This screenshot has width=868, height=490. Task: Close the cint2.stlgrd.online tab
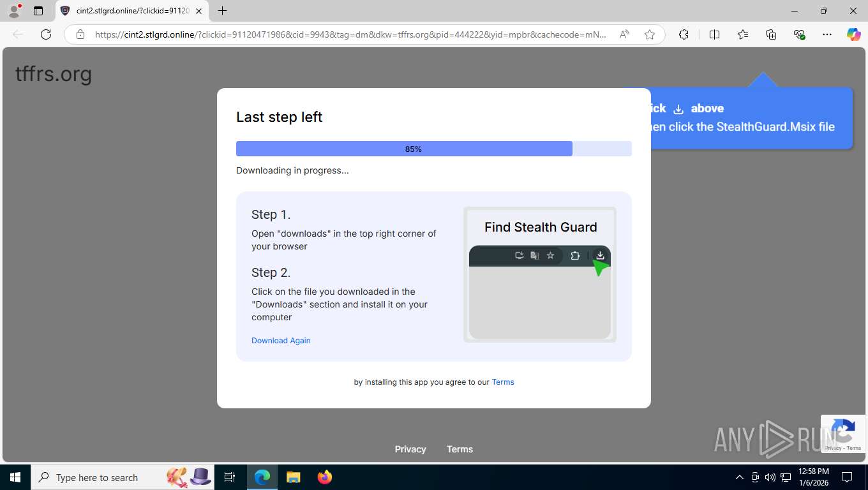tap(198, 11)
